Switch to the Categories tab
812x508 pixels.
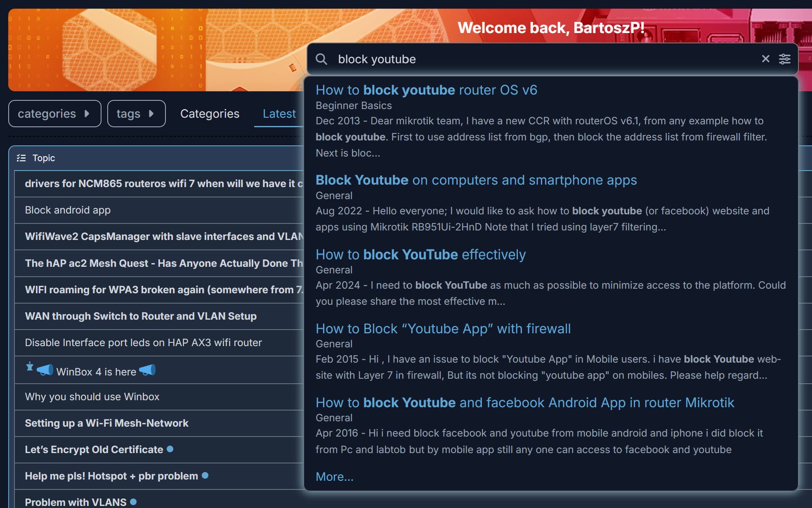210,113
